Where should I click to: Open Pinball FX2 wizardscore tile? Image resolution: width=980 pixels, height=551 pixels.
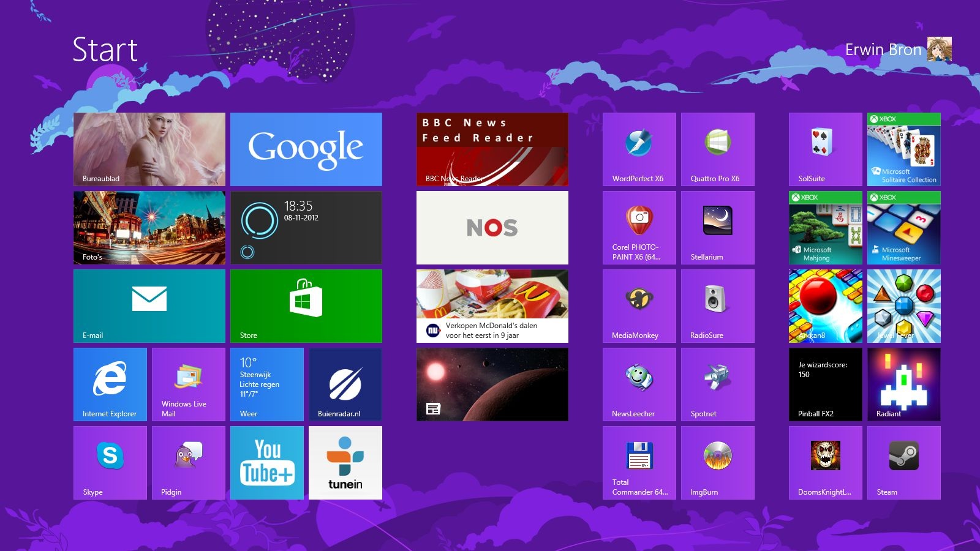(x=826, y=384)
